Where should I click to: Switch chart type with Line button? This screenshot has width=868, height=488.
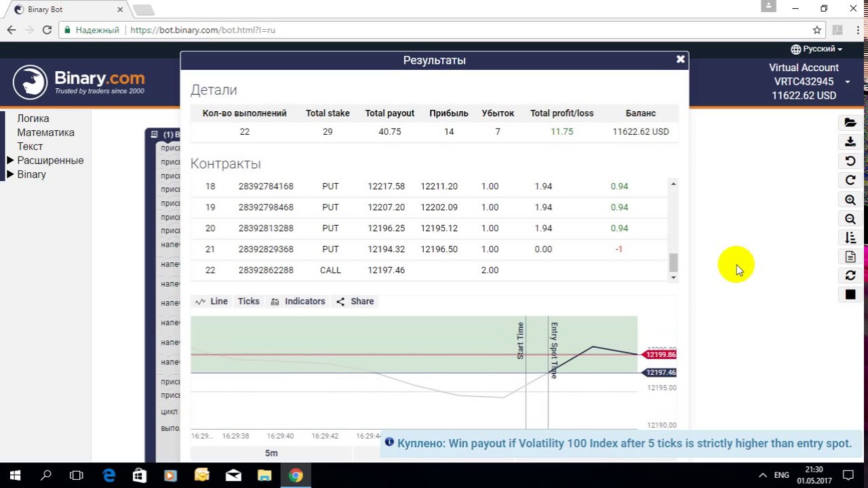point(211,302)
